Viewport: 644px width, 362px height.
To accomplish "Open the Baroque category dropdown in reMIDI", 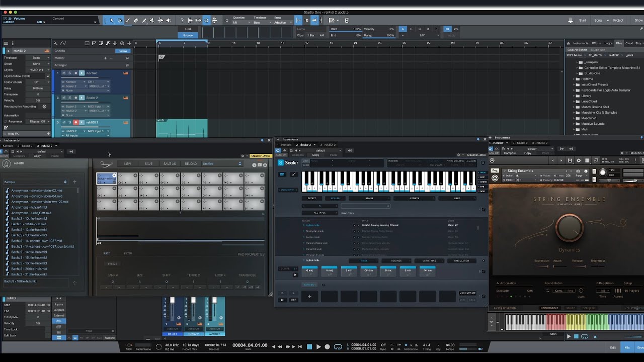I will (x=36, y=182).
